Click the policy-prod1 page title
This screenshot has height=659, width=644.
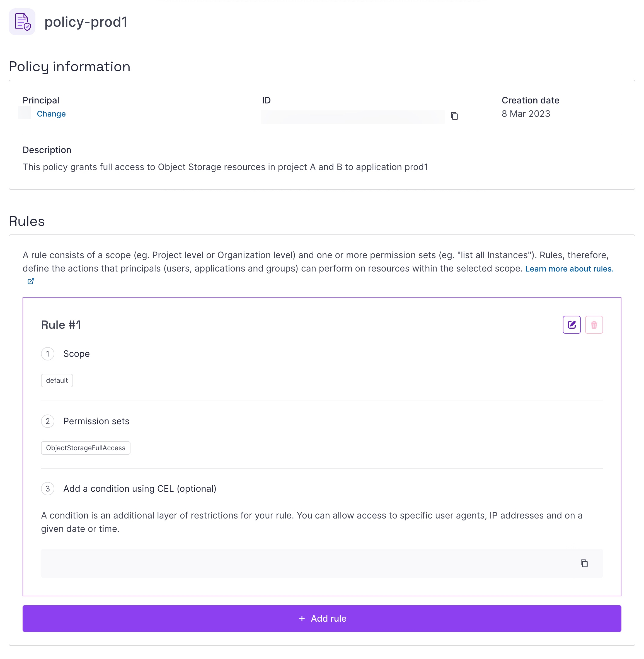(86, 22)
